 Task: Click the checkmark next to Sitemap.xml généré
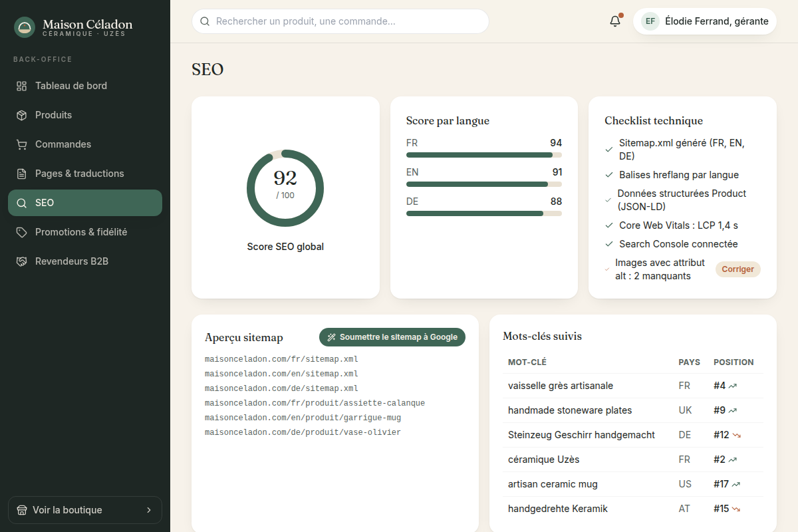tap(609, 150)
